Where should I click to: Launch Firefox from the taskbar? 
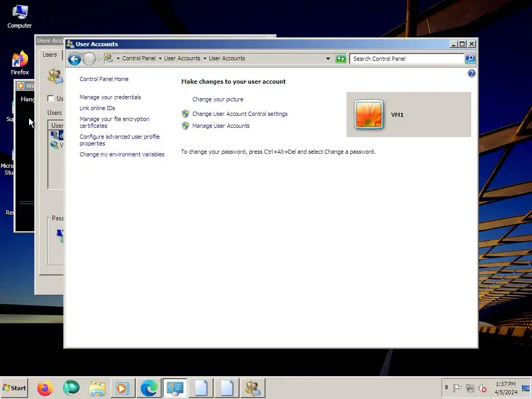coord(45,388)
